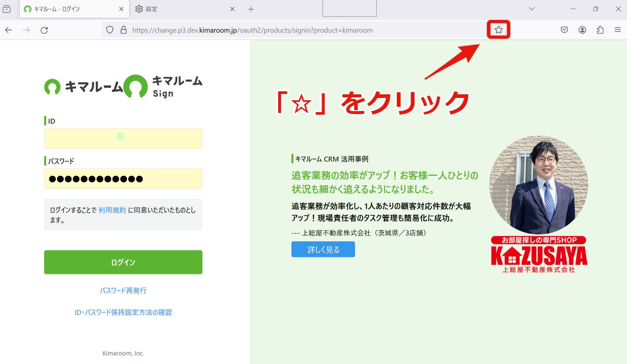Click the circular portrait photo

coord(539,185)
